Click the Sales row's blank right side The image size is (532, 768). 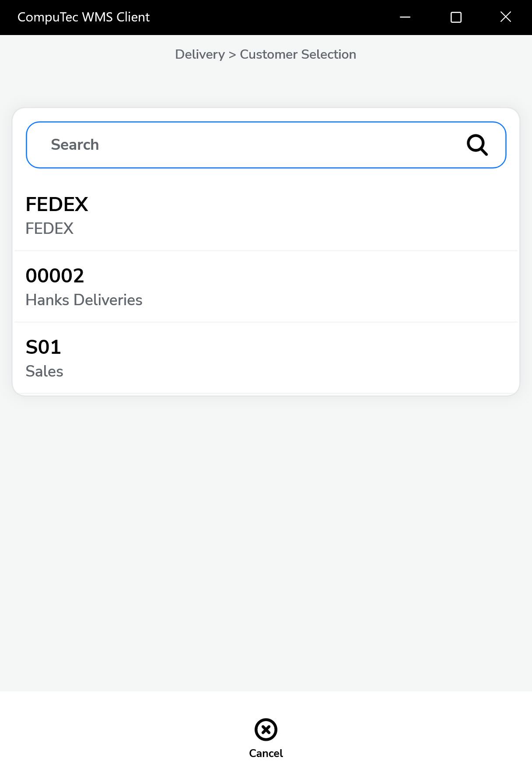tap(394, 358)
